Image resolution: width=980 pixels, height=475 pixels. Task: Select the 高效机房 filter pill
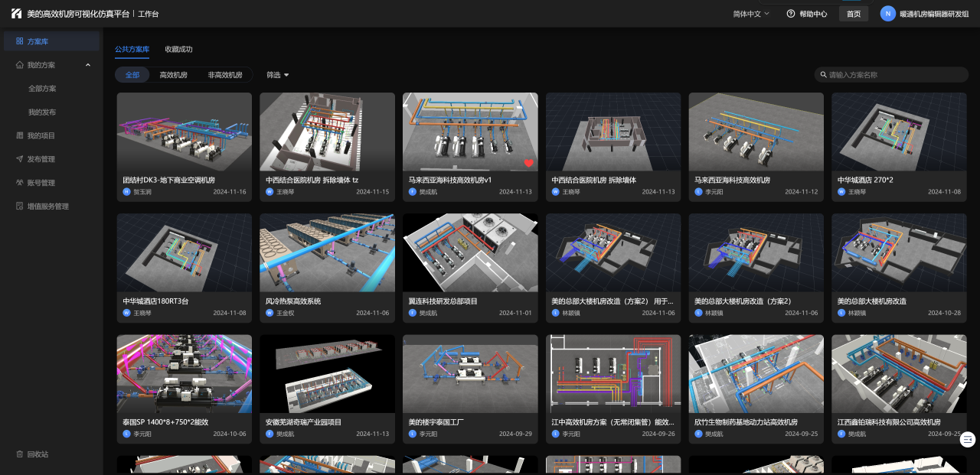click(173, 75)
